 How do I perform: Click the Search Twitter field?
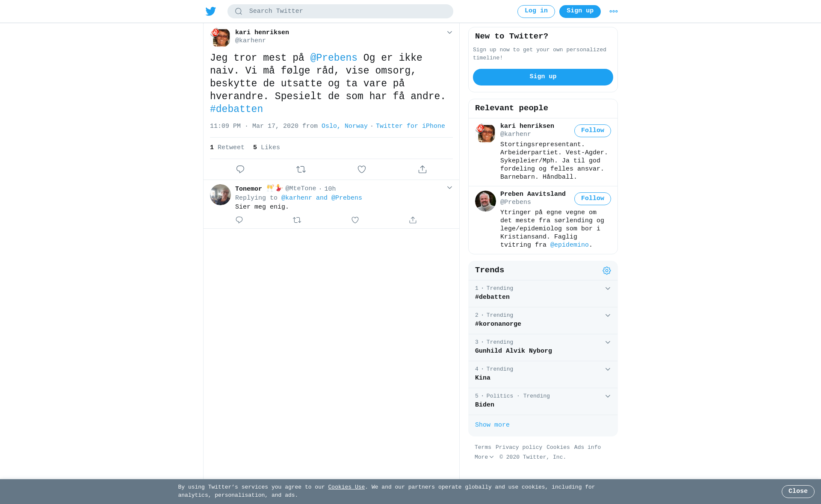pyautogui.click(x=340, y=12)
